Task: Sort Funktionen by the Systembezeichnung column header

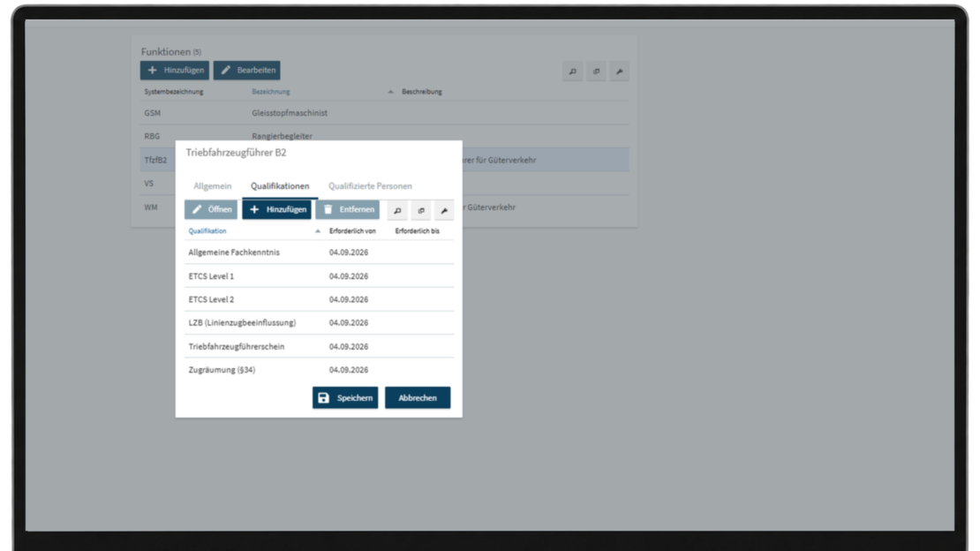Action: point(174,91)
